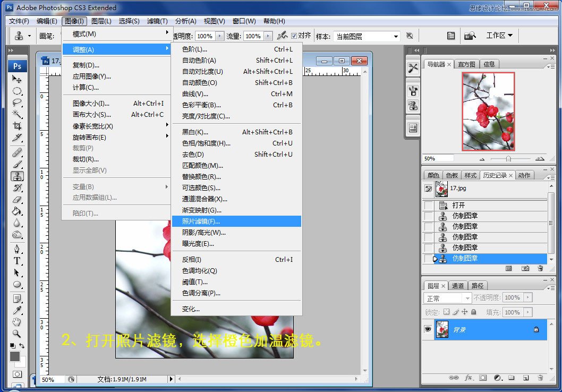Select the Clone Stamp tool in toolbox
The image size is (562, 392).
point(17,176)
